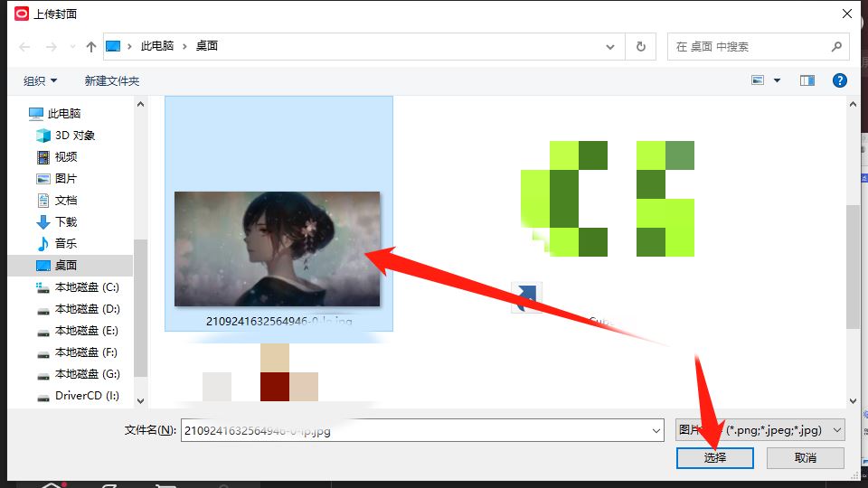Select the beige and red pixelated thumbnail
Image resolution: width=868 pixels, height=488 pixels.
point(260,372)
